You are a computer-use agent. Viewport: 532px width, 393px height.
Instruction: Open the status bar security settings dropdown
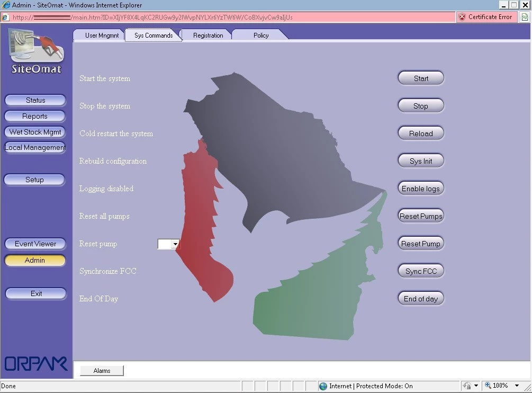pyautogui.click(x=476, y=386)
